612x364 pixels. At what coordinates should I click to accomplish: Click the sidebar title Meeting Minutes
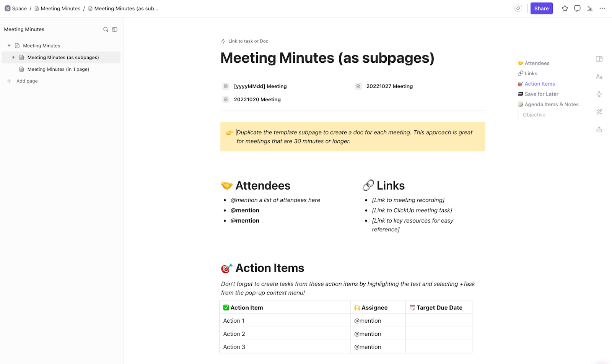24,29
